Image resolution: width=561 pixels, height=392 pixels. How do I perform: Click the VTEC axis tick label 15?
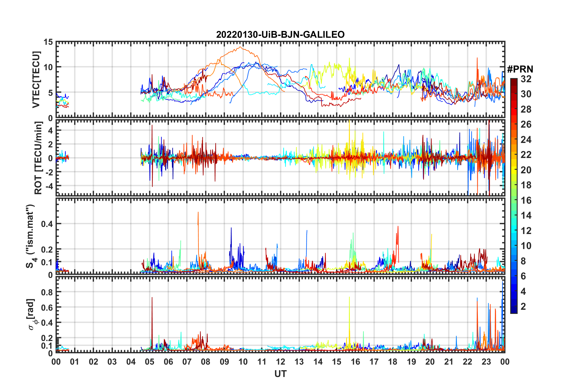tap(48, 42)
